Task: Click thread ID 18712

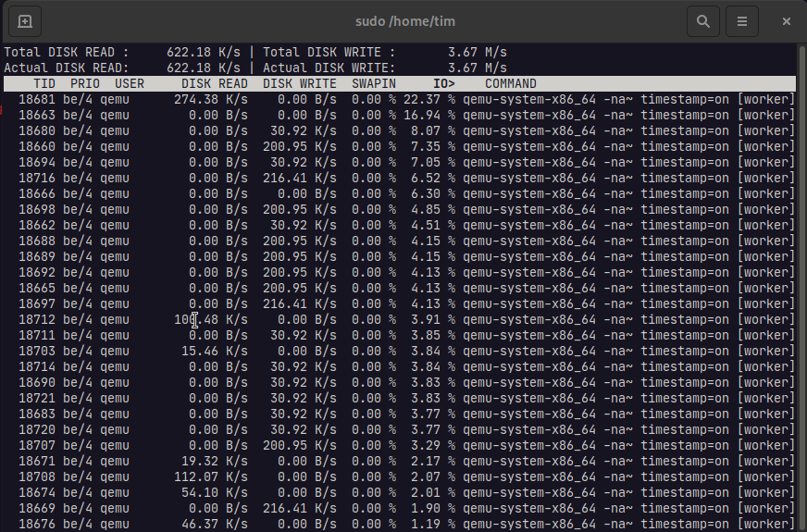Action: 37,319
